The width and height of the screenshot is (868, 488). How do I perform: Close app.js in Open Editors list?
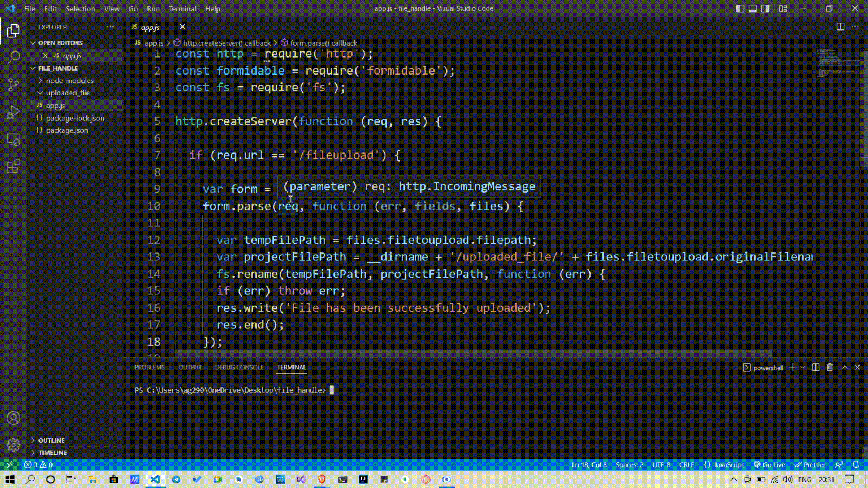tap(45, 55)
